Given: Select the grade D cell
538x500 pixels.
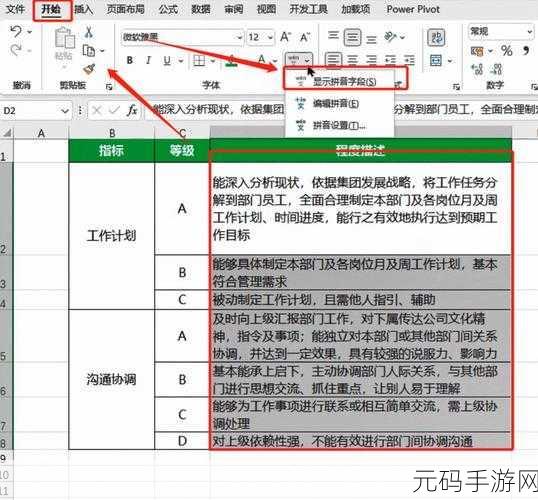Looking at the screenshot, I should 183,441.
